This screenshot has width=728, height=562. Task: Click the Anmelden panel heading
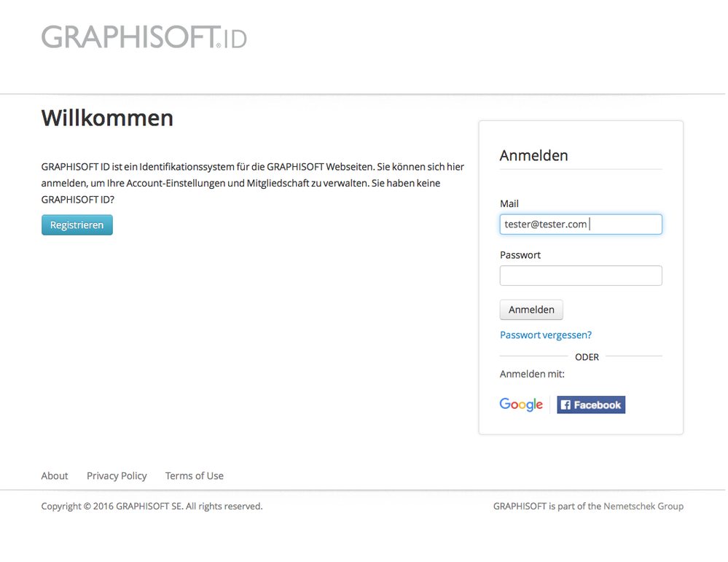pyautogui.click(x=533, y=155)
